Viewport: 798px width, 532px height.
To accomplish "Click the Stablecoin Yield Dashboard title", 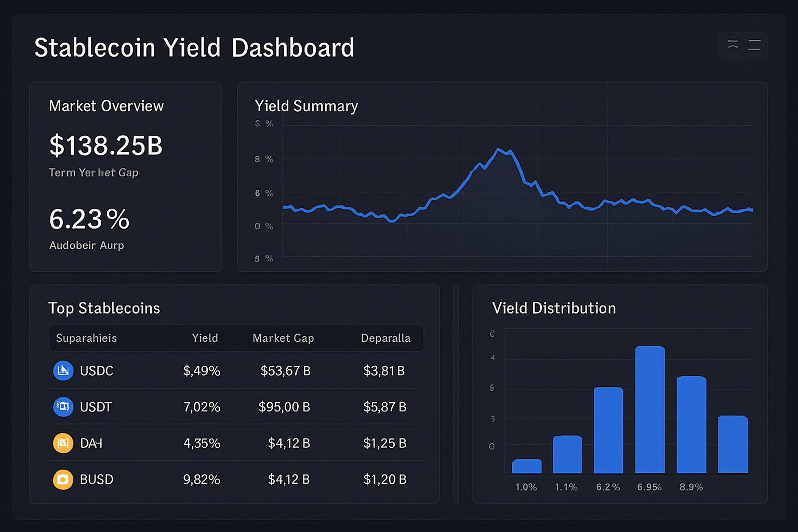I will (x=194, y=47).
